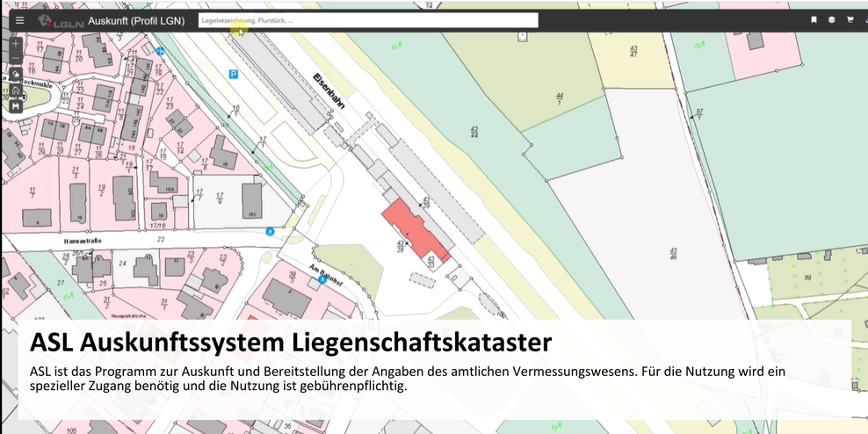Focus the Lagebezeichnung, Flurstück search field
This screenshot has width=868, height=434.
pyautogui.click(x=368, y=20)
